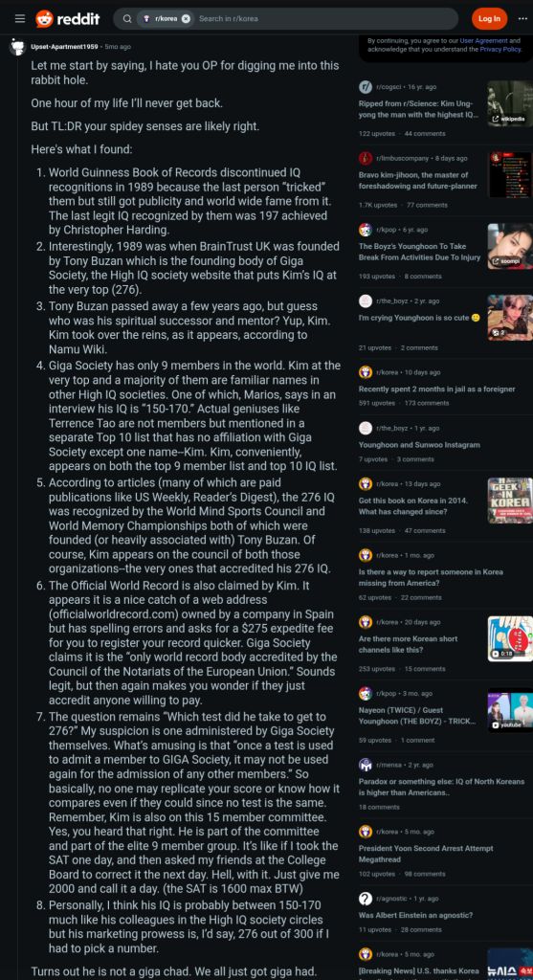Open Geek in Korea book thumbnail

point(510,501)
